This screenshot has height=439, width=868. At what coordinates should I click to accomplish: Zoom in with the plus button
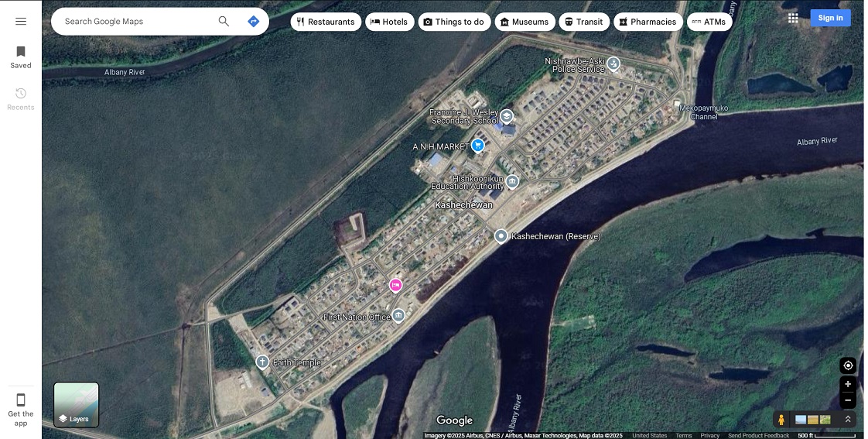pos(848,384)
